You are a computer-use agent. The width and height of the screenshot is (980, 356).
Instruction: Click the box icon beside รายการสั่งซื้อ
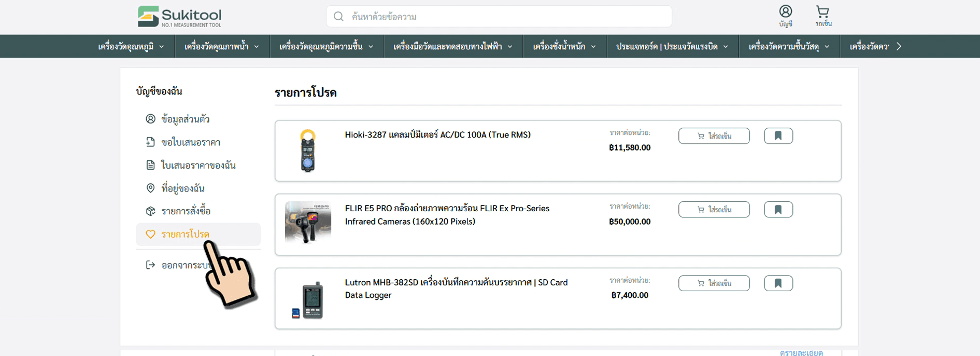150,211
